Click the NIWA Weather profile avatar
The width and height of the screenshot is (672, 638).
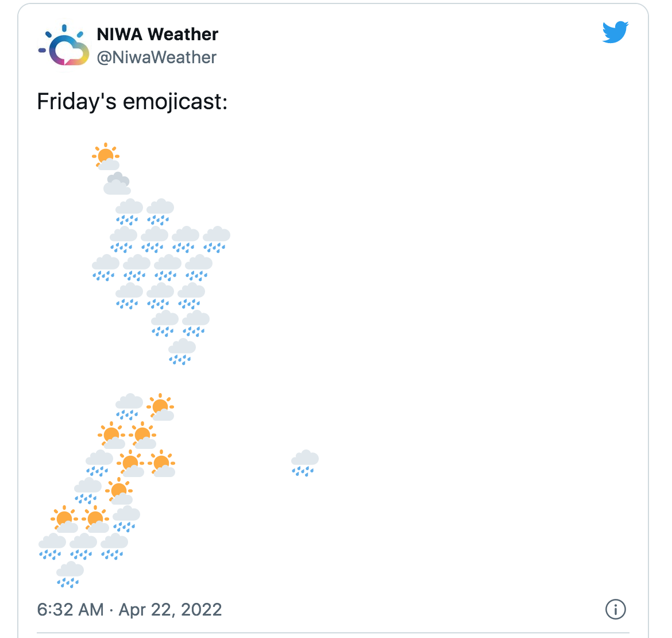point(64,45)
